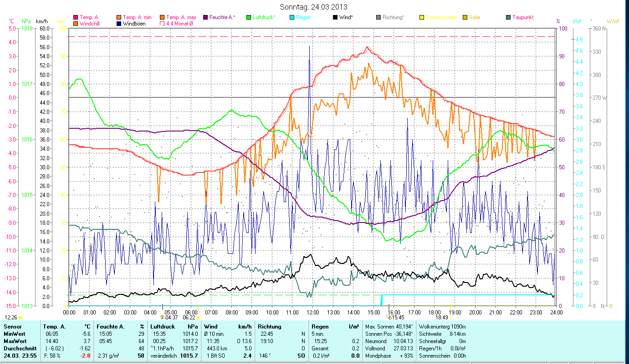Click the green Luftdruck* legend square

point(249,17)
